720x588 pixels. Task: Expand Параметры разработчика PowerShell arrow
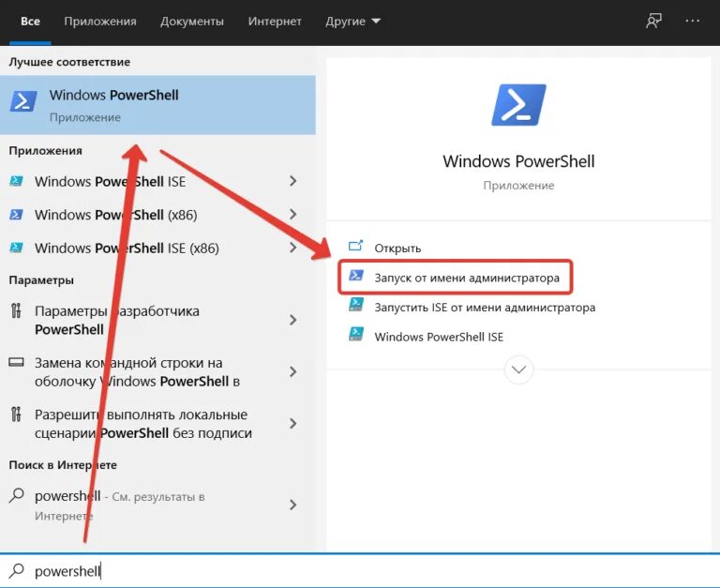[292, 320]
